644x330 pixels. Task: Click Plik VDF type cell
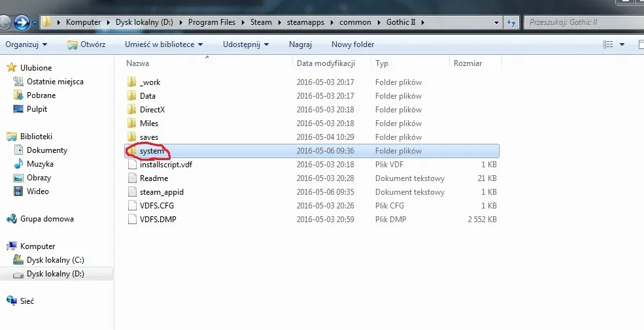click(x=389, y=165)
